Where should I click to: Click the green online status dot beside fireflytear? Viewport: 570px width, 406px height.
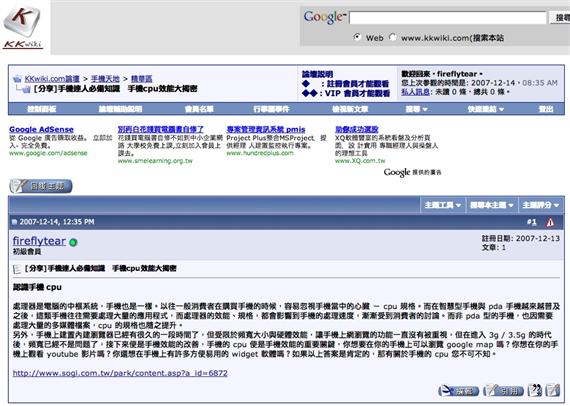tap(73, 242)
